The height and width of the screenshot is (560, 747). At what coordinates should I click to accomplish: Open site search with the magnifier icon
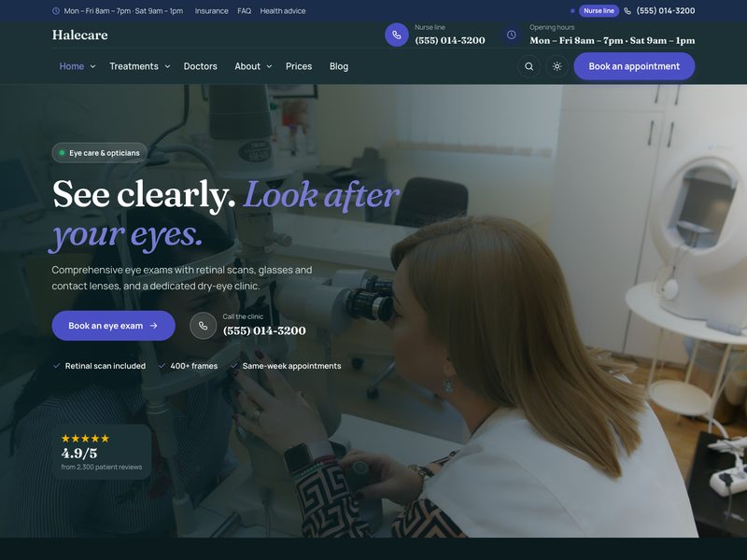(x=529, y=66)
